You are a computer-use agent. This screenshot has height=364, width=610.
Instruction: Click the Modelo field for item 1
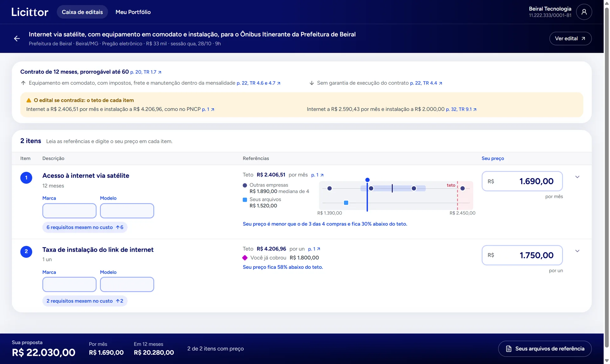127,211
